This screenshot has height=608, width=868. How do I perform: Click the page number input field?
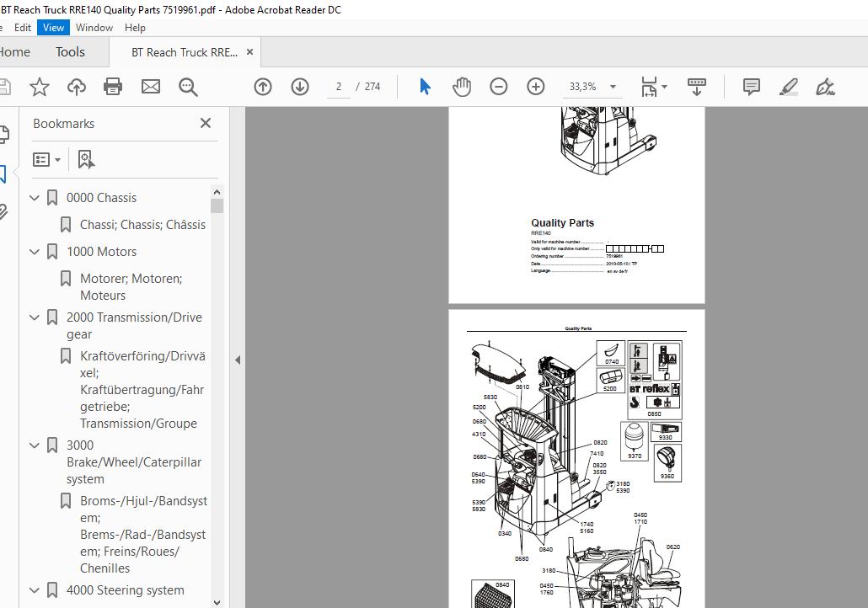point(339,87)
